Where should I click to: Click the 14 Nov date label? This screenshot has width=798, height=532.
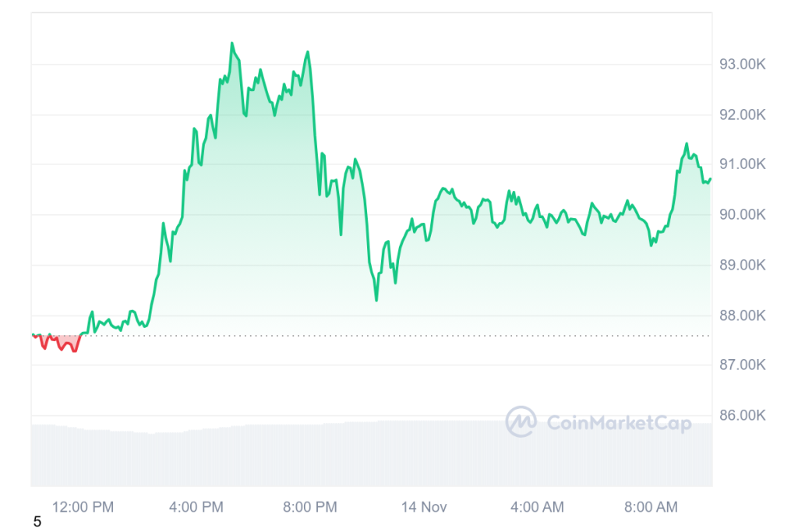pyautogui.click(x=424, y=507)
